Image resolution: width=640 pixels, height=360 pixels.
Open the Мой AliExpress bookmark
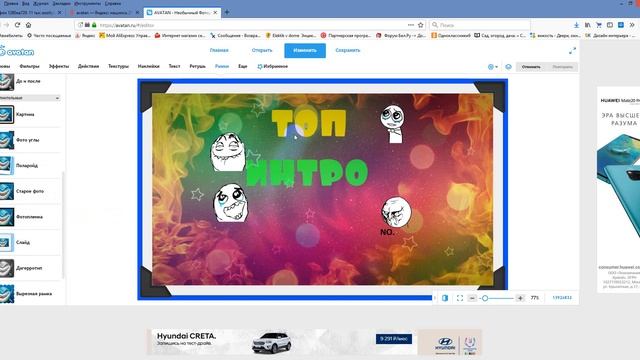pos(125,36)
